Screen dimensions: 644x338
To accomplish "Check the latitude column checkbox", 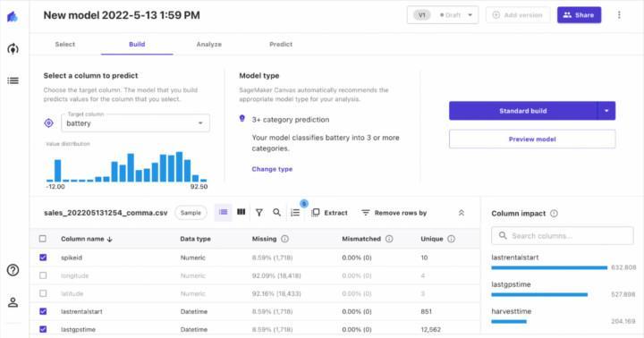I will pyautogui.click(x=43, y=293).
